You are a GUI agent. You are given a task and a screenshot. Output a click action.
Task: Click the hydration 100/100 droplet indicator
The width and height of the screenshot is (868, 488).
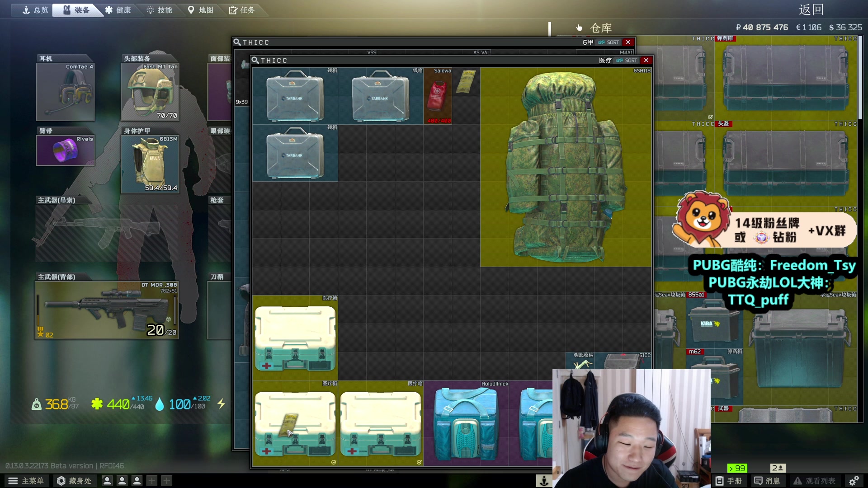[x=183, y=404]
